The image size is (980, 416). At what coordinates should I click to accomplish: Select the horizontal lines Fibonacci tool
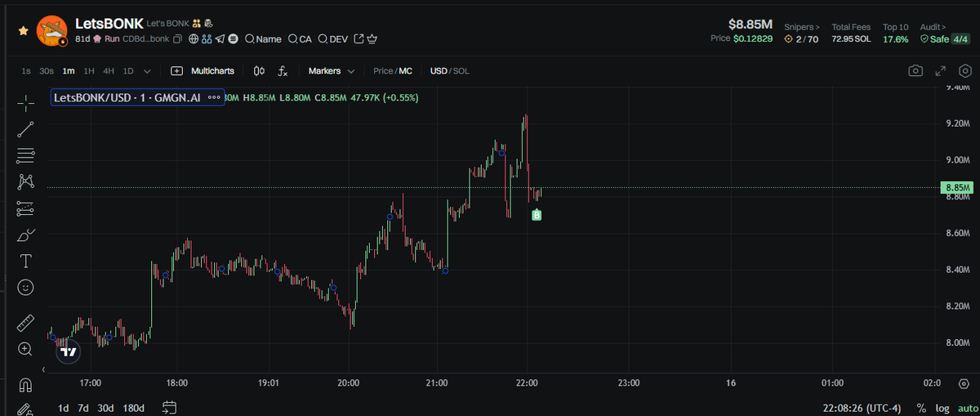[25, 155]
